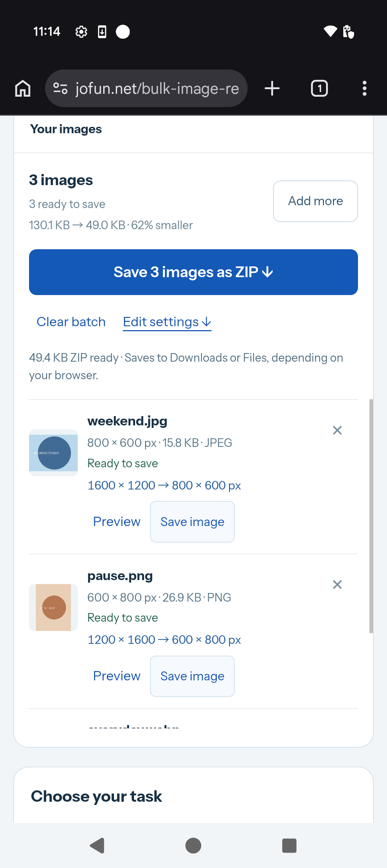The image size is (387, 868).
Task: Click the '3 images' heading
Action: 61,180
